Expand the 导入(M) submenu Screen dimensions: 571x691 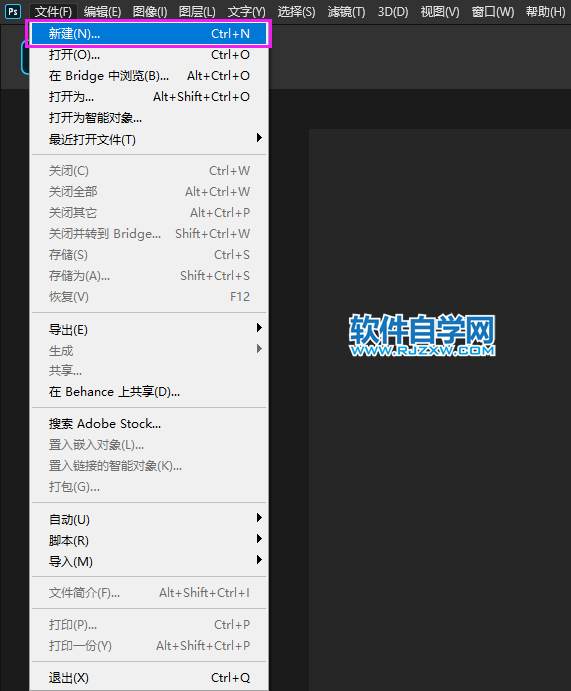(149, 562)
